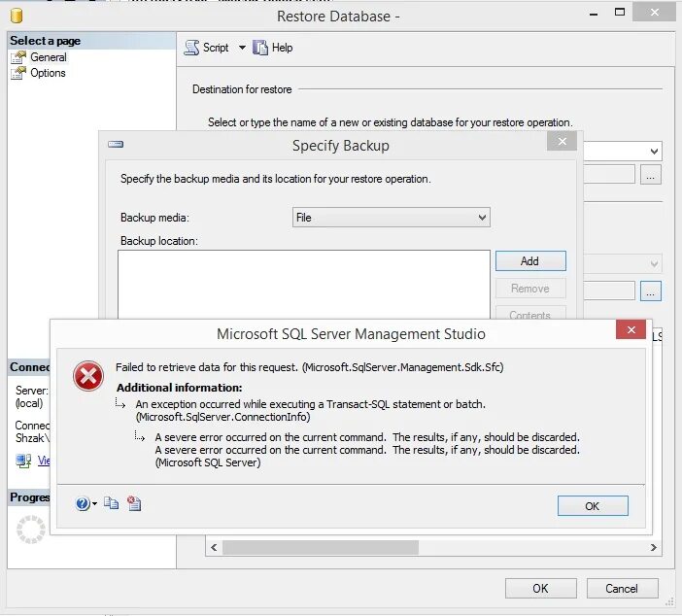Screen dimensions: 682x616
Task: Minimize the Restore Database window
Action: pos(594,13)
